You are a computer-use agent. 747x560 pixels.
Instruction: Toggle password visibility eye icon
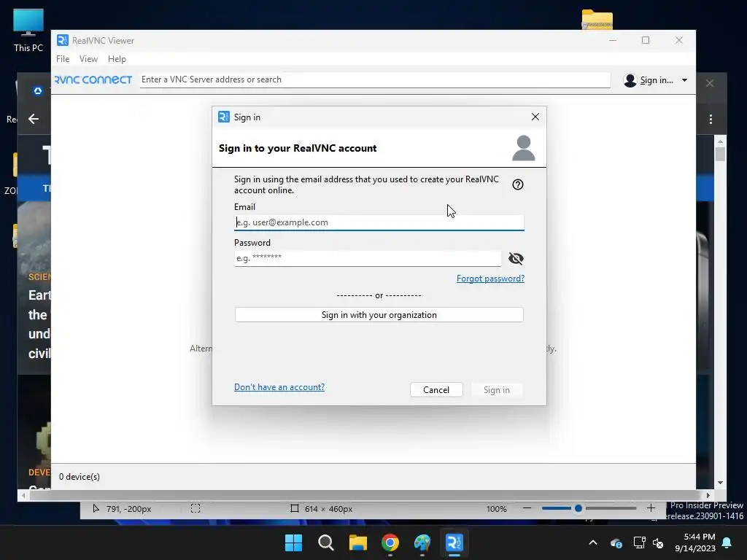(x=516, y=258)
